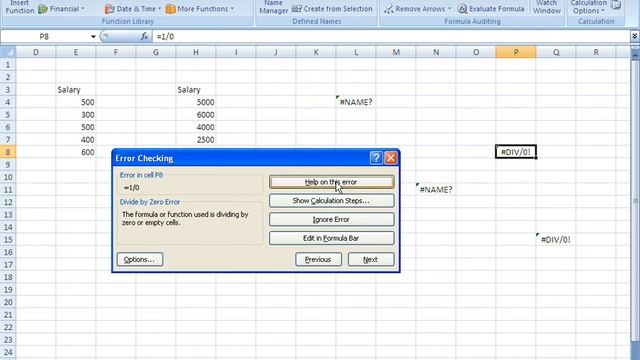Expand the Date & Time dropdown arrow

[159, 9]
